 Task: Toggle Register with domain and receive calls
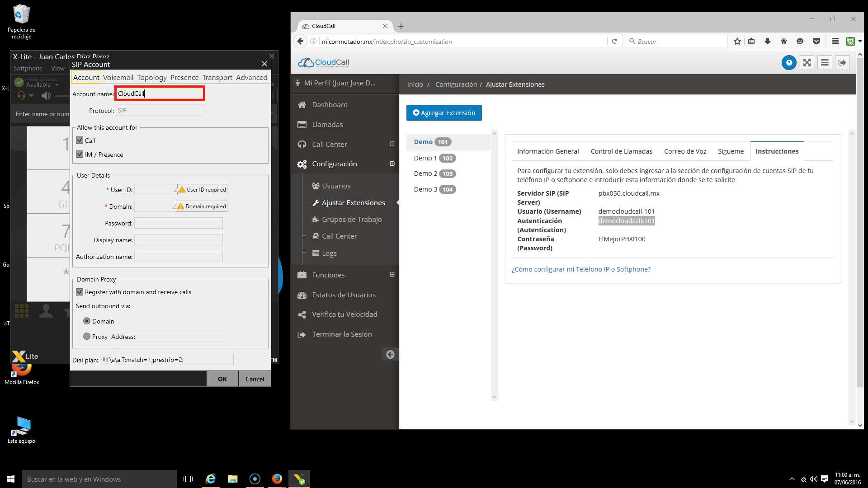click(x=80, y=292)
